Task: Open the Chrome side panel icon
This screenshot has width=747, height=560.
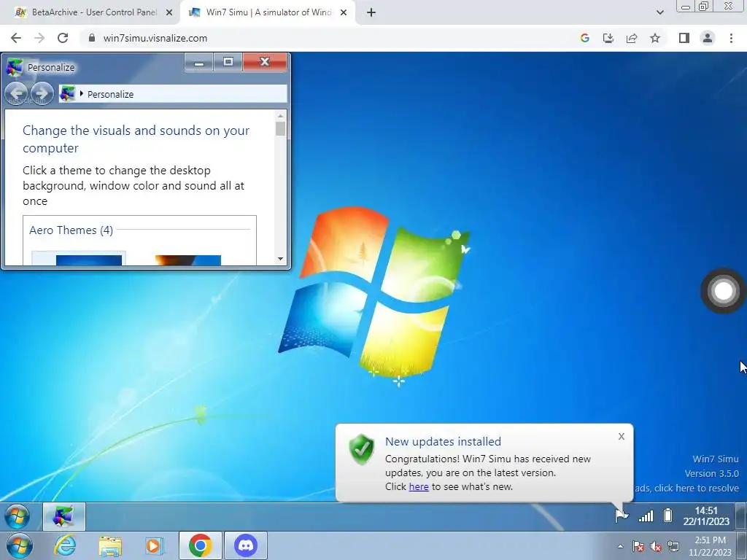Action: (x=684, y=38)
